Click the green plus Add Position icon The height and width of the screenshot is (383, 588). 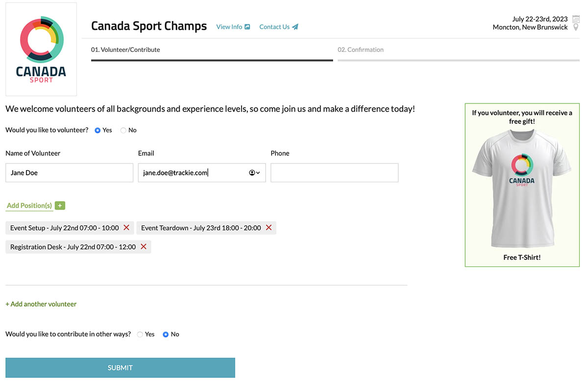60,206
